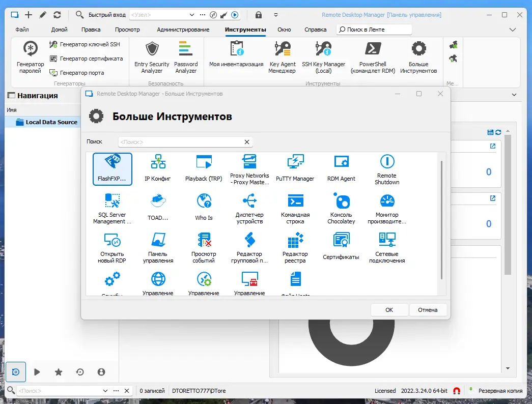Viewport: 532px width, 404px height.
Task: Collapse the ribbon with the top-right chevron
Action: [512, 30]
